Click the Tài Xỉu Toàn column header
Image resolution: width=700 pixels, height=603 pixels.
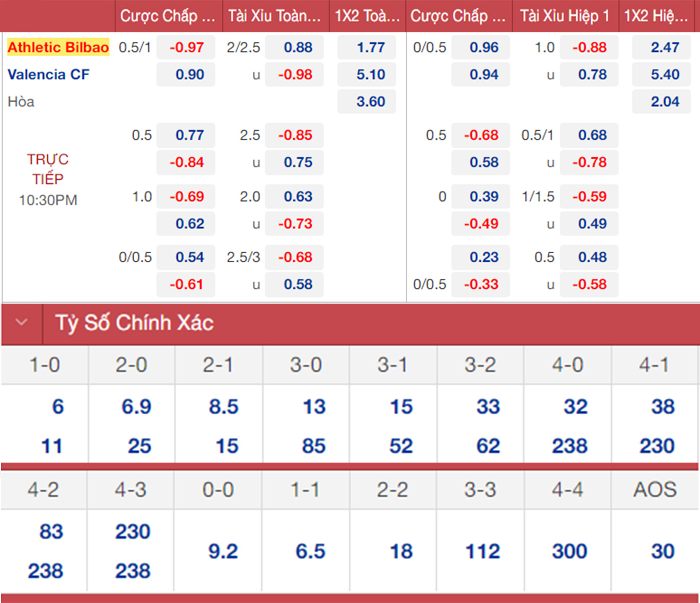coord(275,16)
